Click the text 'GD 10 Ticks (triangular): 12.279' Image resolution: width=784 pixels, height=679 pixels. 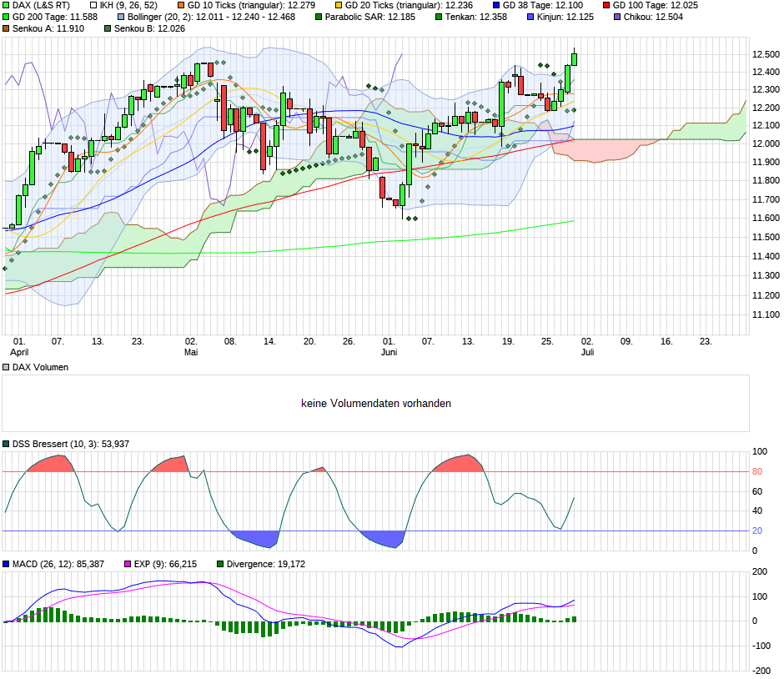[x=251, y=6]
